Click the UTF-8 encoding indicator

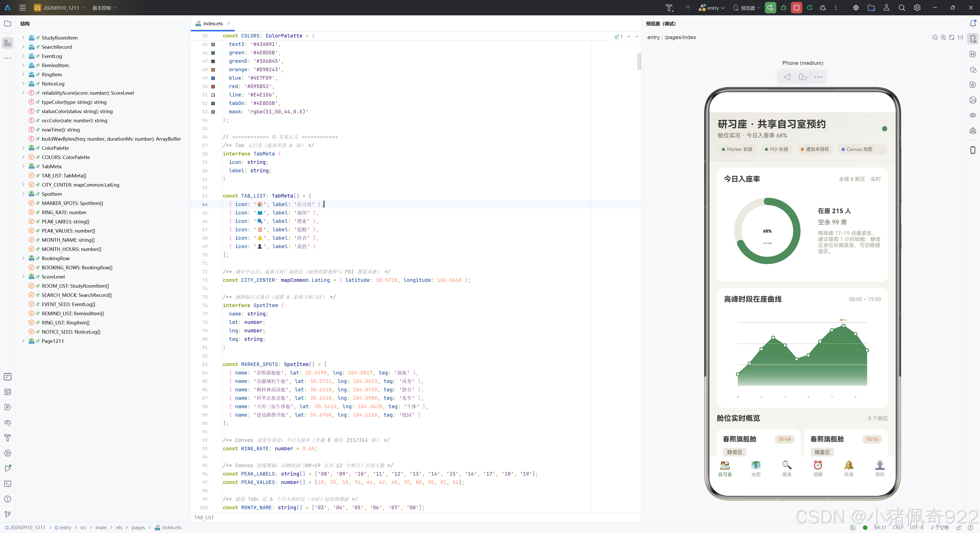tap(916, 527)
